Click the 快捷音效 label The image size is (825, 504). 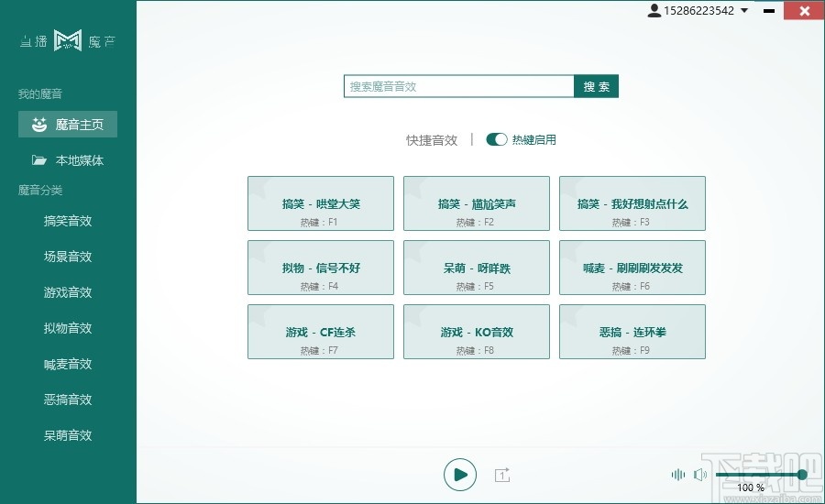432,140
